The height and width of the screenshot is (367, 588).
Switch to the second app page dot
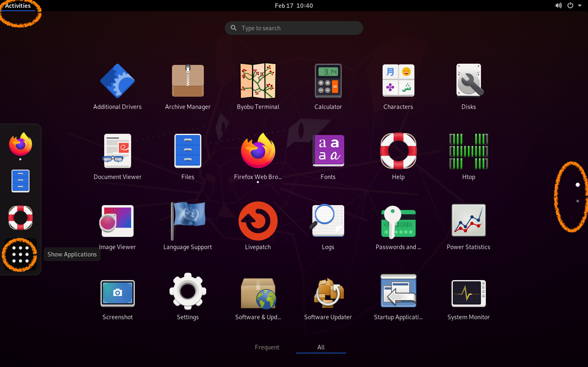pyautogui.click(x=578, y=201)
